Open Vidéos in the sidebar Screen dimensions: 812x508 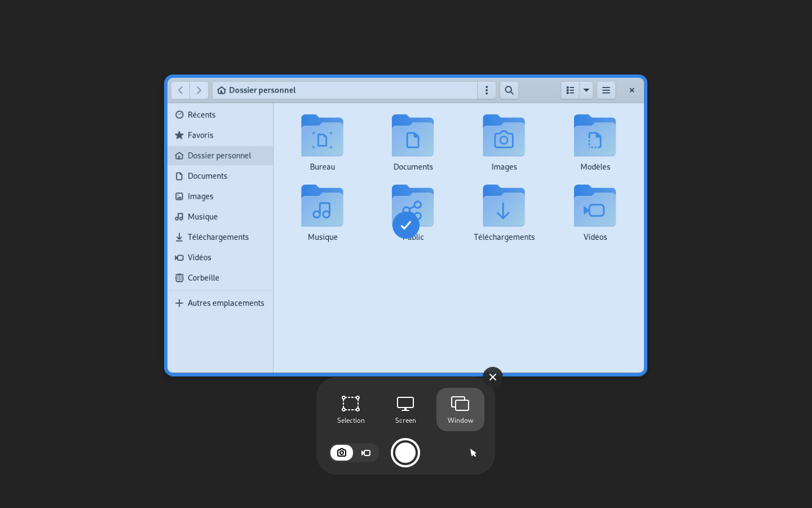click(x=220, y=257)
